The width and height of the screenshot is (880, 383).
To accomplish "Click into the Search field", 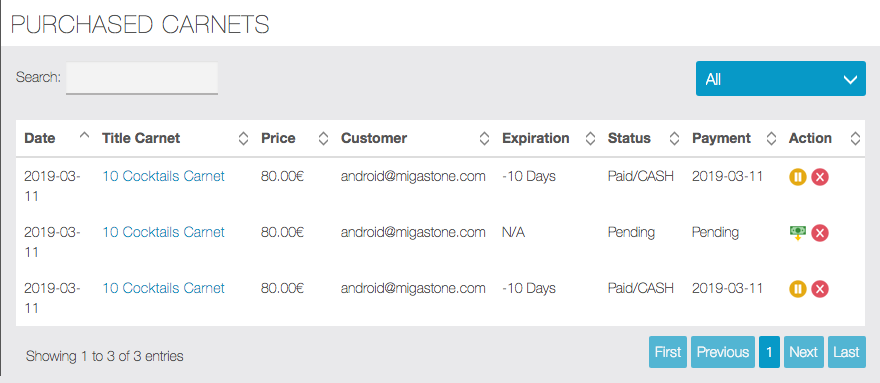I will [x=142, y=78].
